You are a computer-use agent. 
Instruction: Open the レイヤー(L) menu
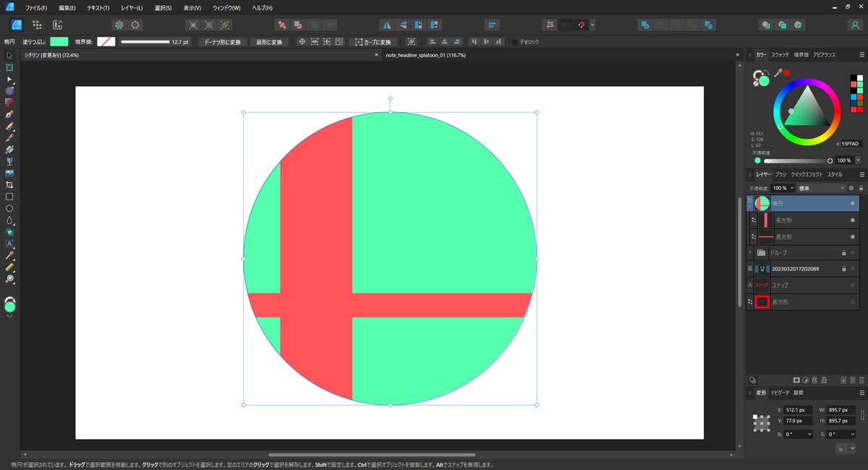click(x=132, y=7)
